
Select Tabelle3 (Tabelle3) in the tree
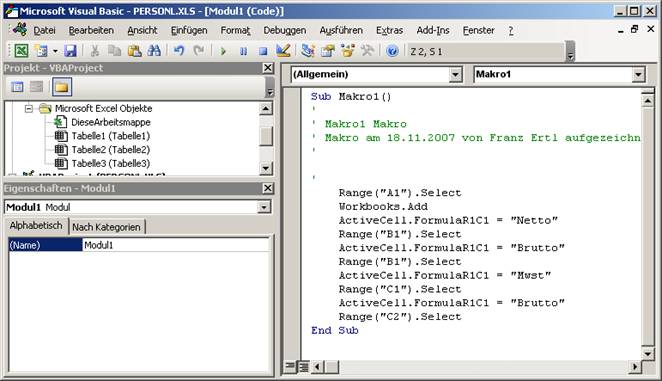click(x=111, y=163)
